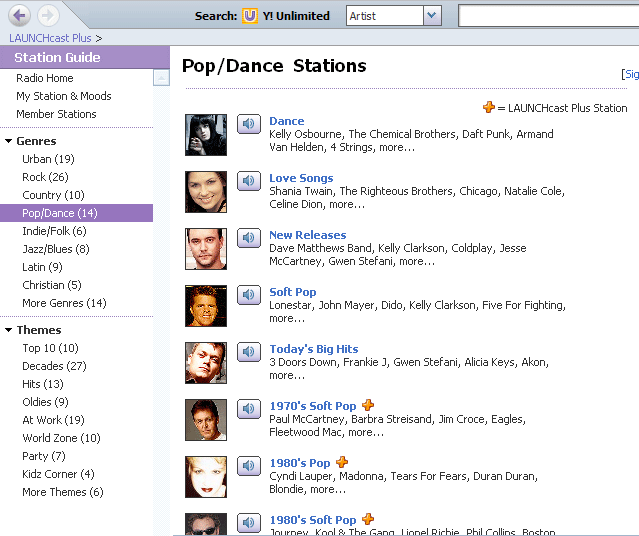The image size is (639, 536).
Task: Click the search text input field
Action: 549,16
